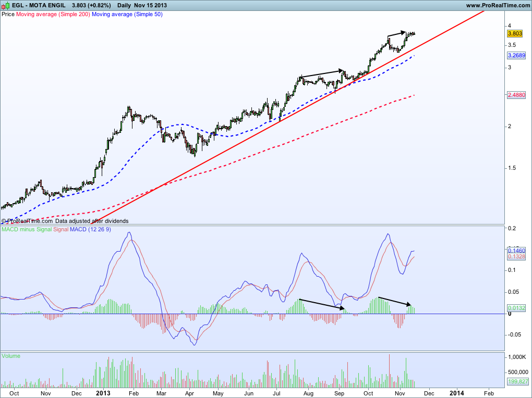Select the MACD minus Signal legend label
This screenshot has height=398, width=532.
pos(27,230)
